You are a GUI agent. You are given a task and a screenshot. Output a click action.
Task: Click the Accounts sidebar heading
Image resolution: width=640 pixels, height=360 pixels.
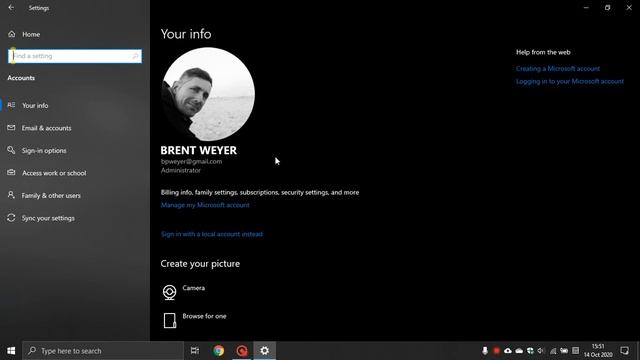click(21, 78)
